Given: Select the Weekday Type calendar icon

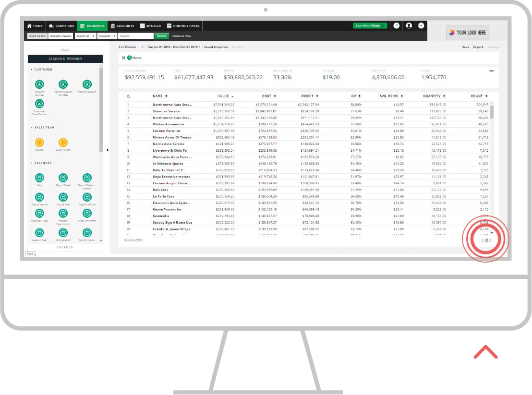Looking at the screenshot, I should [39, 213].
